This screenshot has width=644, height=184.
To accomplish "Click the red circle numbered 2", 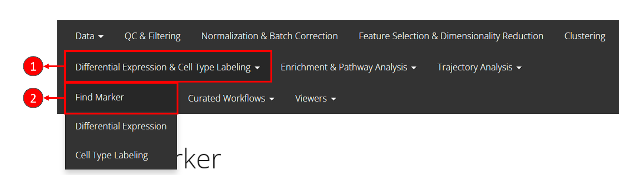I will point(33,98).
